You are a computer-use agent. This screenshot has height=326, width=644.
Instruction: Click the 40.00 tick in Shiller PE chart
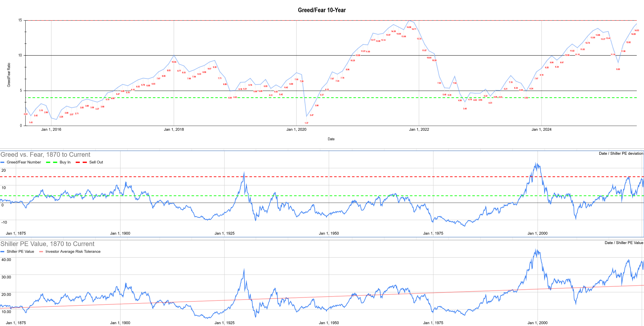(x=6, y=260)
